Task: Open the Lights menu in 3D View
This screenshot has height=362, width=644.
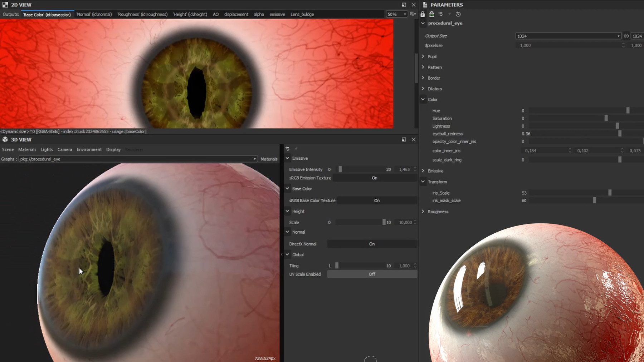Action: (x=47, y=149)
